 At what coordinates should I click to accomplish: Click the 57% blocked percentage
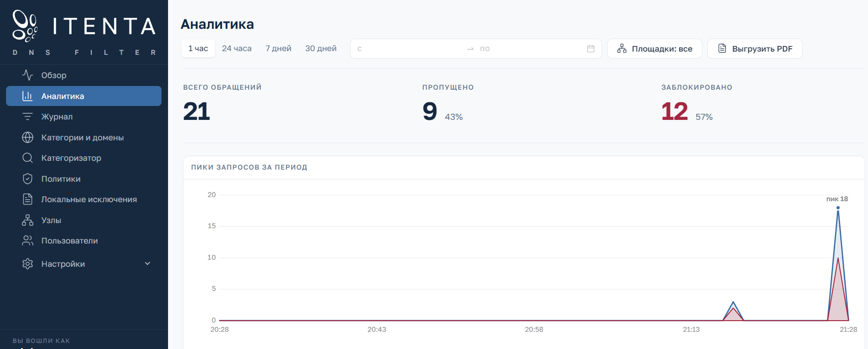coord(704,117)
